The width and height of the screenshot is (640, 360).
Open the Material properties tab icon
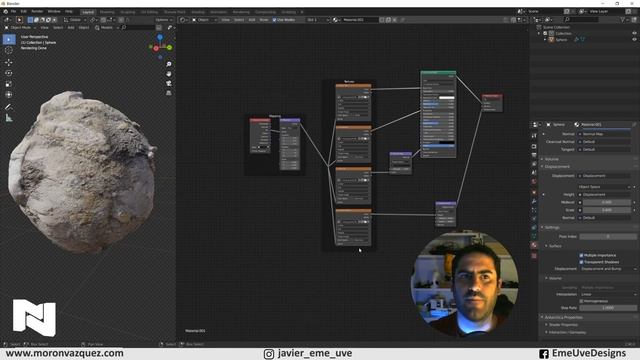(x=534, y=245)
